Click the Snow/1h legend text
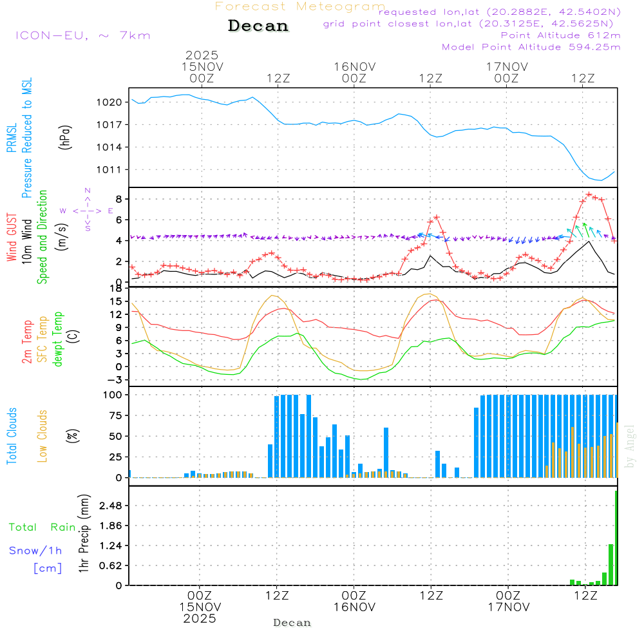The width and height of the screenshot is (644, 644). point(35,551)
